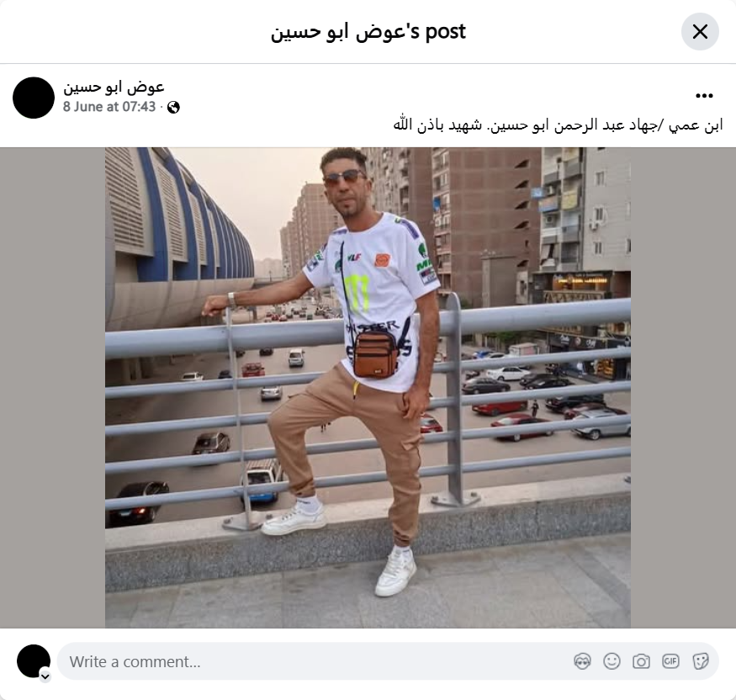Open the GIF picker in comment box

[x=670, y=661]
